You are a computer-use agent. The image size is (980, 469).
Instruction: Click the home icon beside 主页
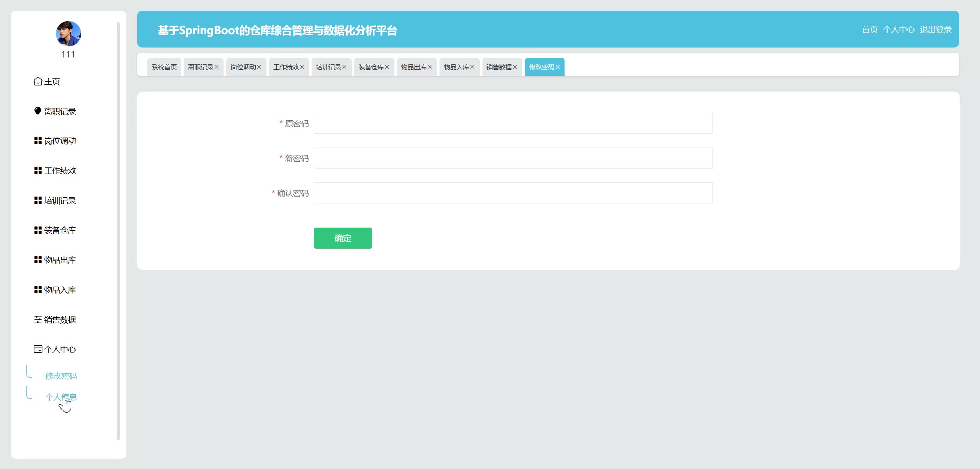coord(38,81)
